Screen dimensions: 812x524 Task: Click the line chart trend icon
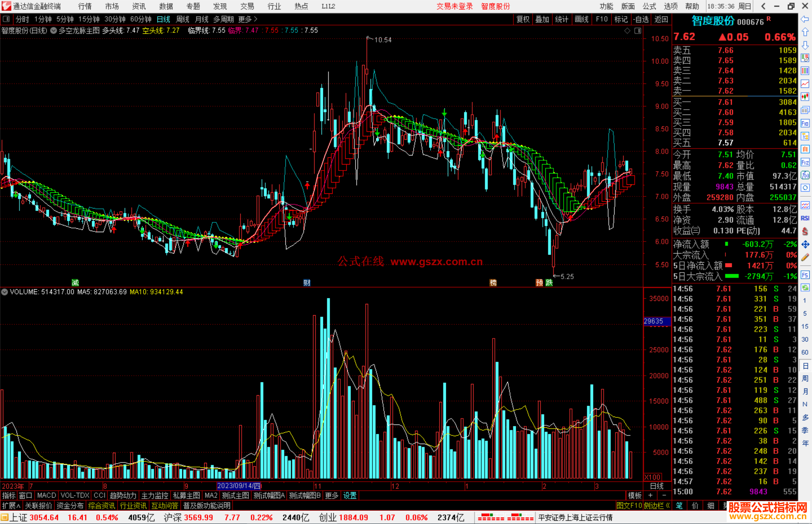805,83
